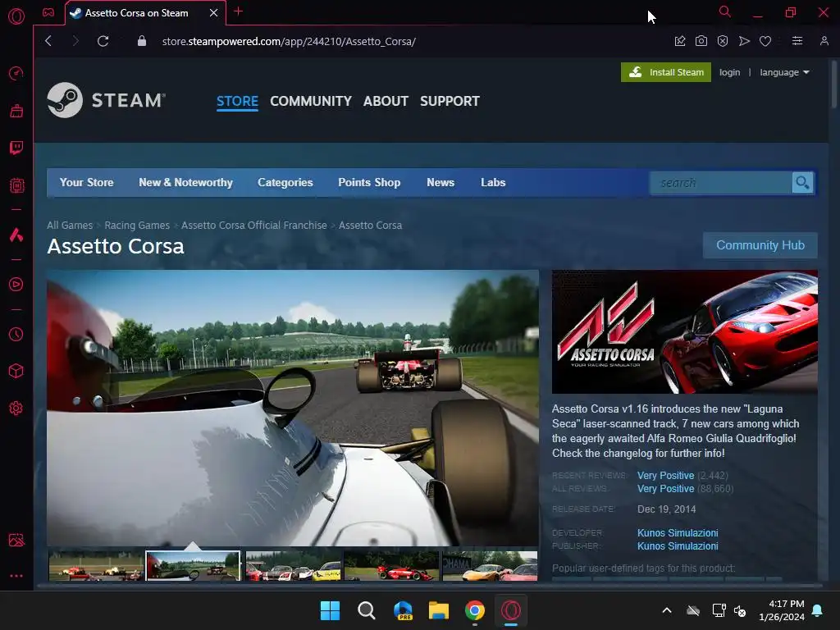This screenshot has width=840, height=630.
Task: Open History clock icon in sidebar
Action: point(16,335)
